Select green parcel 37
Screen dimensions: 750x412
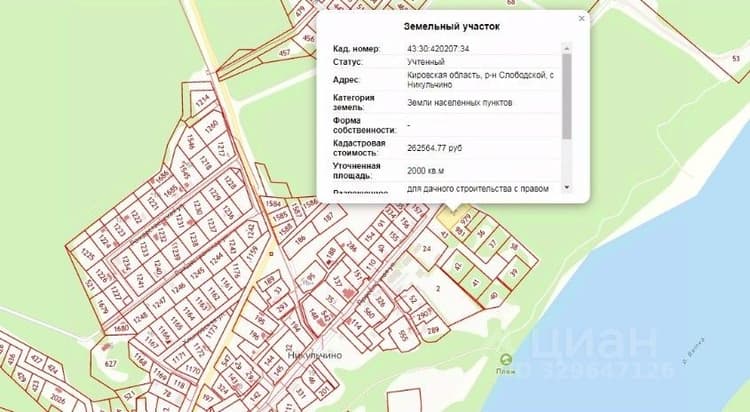pyautogui.click(x=493, y=244)
